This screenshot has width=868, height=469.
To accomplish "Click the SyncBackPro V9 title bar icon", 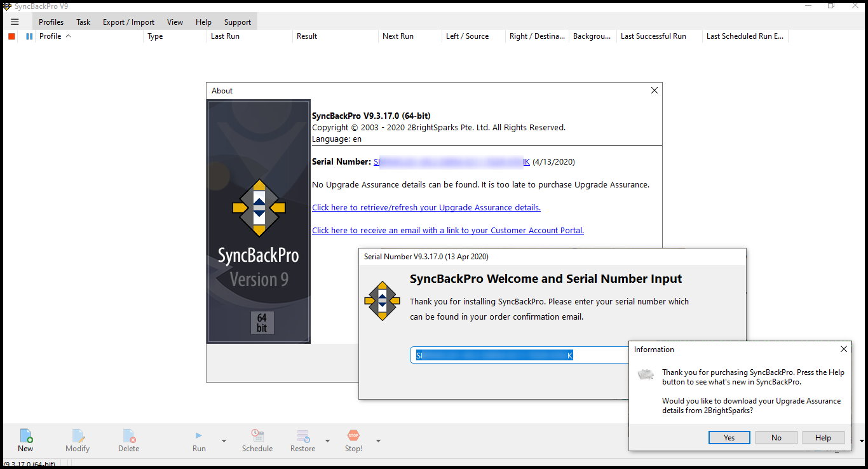I will [7, 6].
